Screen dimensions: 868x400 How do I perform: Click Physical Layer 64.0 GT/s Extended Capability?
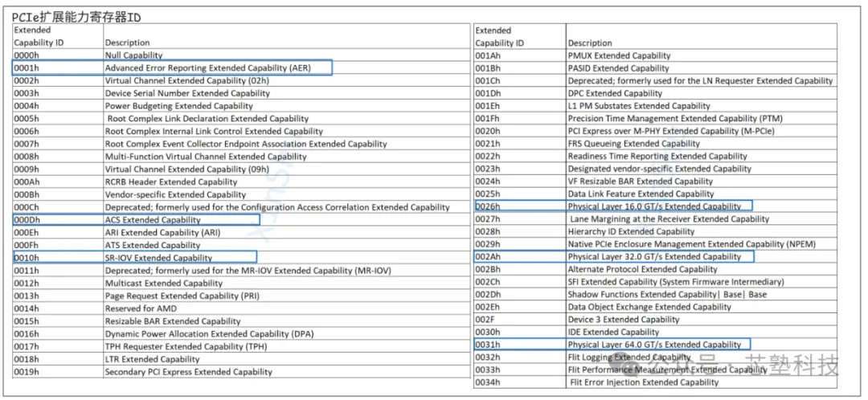654,345
